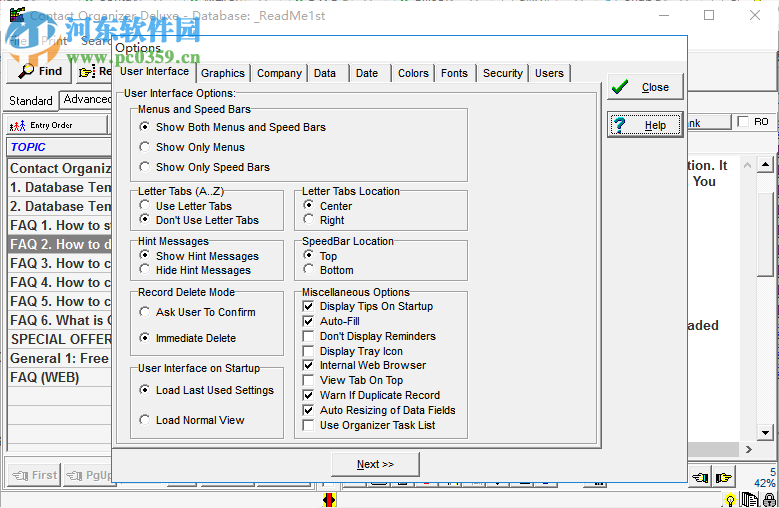Click the light bulb status bar icon
This screenshot has width=779, height=508.
[730, 500]
